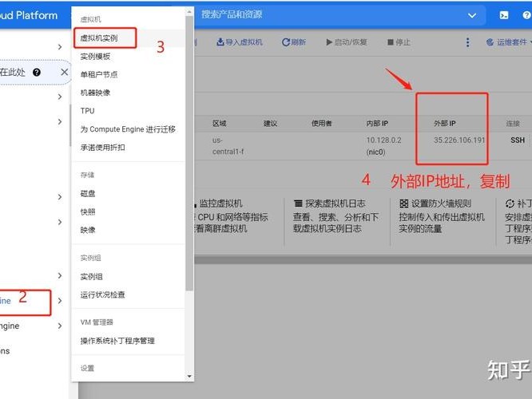Screen dimensions: 532x399
Task: Click internal IP 10.128.0.2
Action: coord(383,140)
